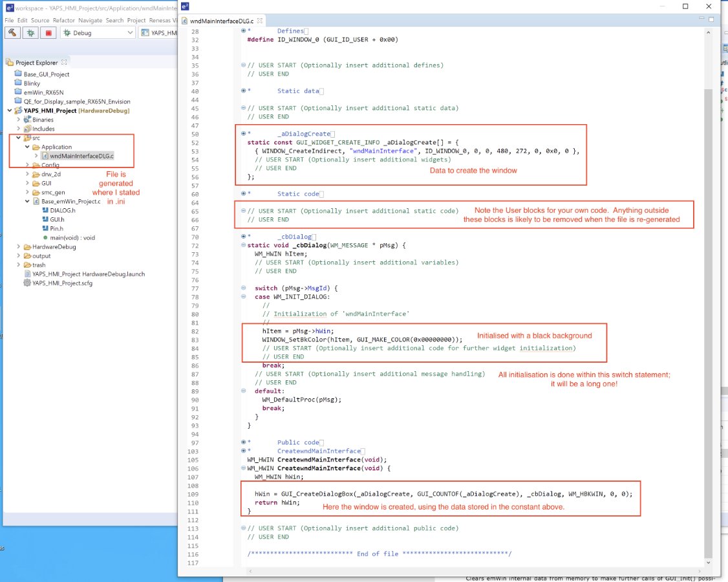Viewport: 728px width, 582px height.
Task: Open YAPS_HMI_Project.scfg configuration file
Action: click(62, 283)
